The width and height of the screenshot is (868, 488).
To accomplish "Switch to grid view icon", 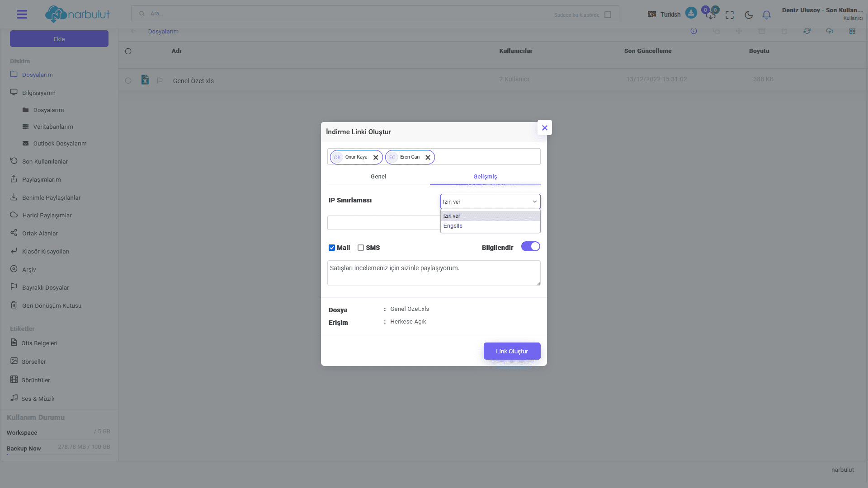I will click(852, 31).
